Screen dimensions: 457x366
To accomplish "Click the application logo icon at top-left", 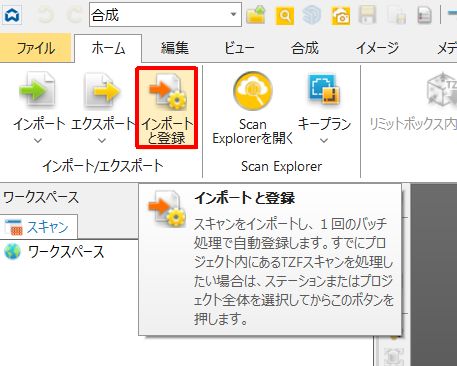I will [x=12, y=15].
